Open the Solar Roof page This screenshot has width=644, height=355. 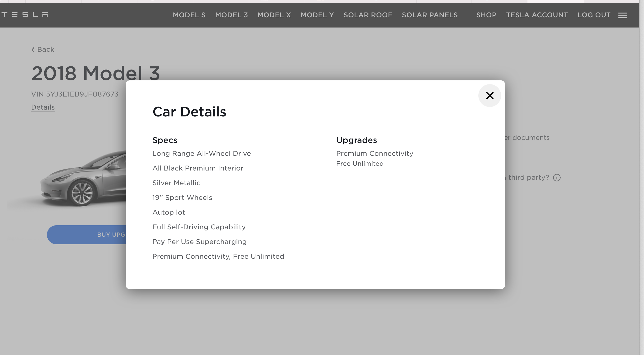tap(368, 15)
